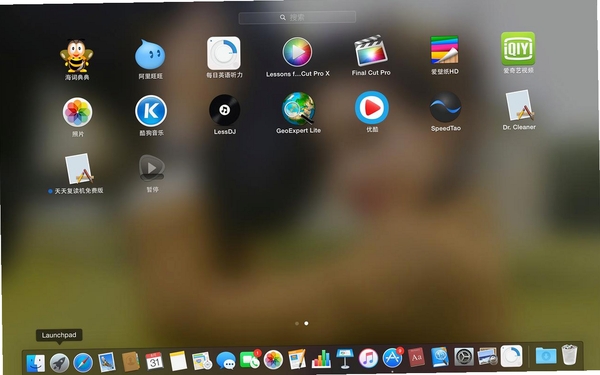Open Dictionary Aa icon in Dock

(x=416, y=357)
